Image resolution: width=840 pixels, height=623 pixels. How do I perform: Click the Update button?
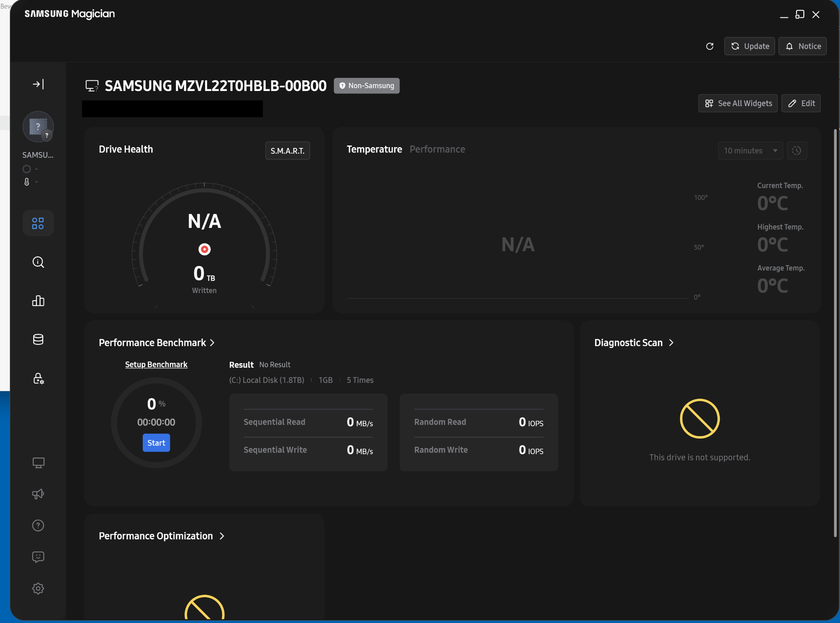(x=749, y=46)
